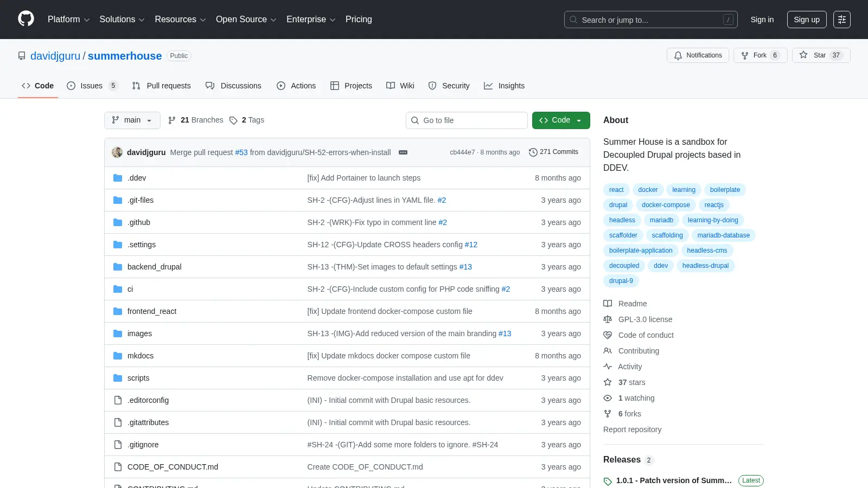
Task: Click the backend_drupal folder icon
Action: click(118, 267)
